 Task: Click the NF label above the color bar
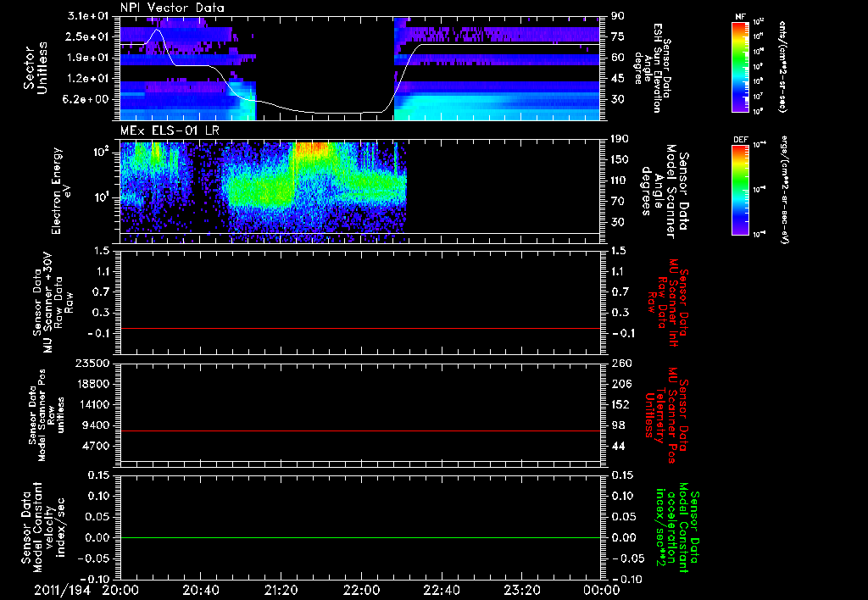tap(740, 17)
